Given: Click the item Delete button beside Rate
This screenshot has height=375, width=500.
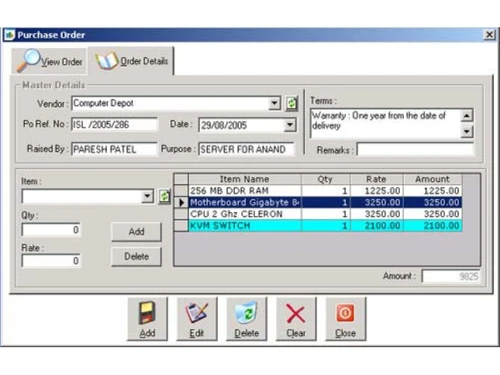Looking at the screenshot, I should pyautogui.click(x=136, y=256).
